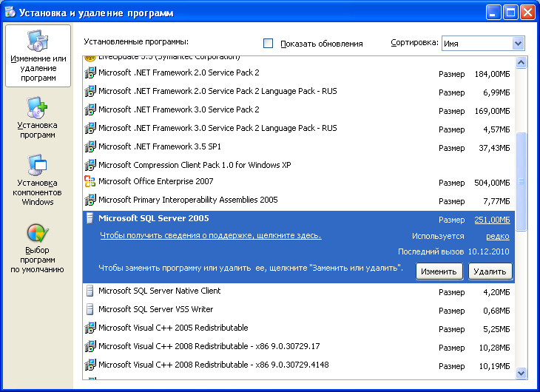Click icon of .NET Framework 2.0 Service Pack 2

[90, 72]
